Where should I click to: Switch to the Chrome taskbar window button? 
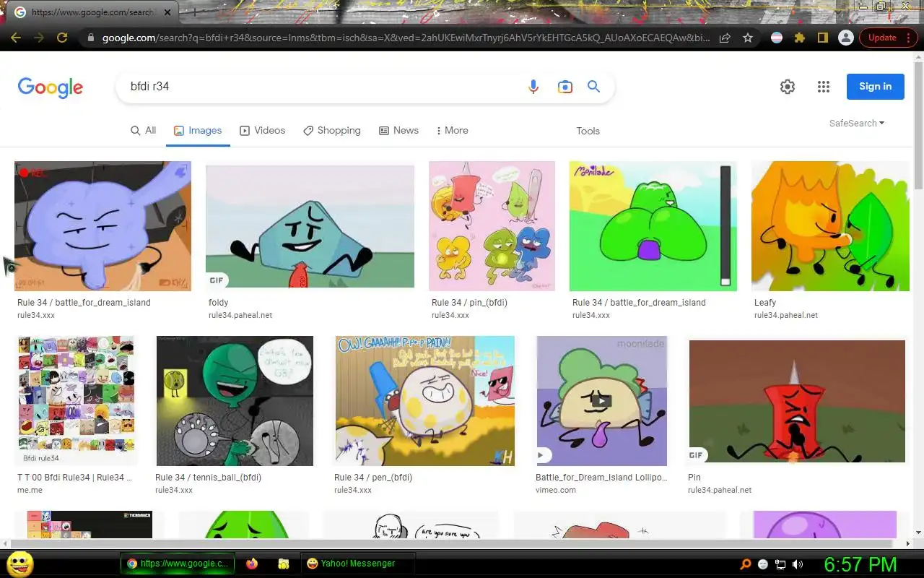coord(178,564)
